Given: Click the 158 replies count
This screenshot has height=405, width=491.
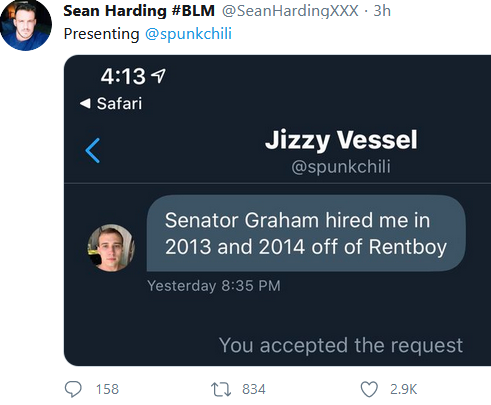Looking at the screenshot, I should click(x=107, y=389).
